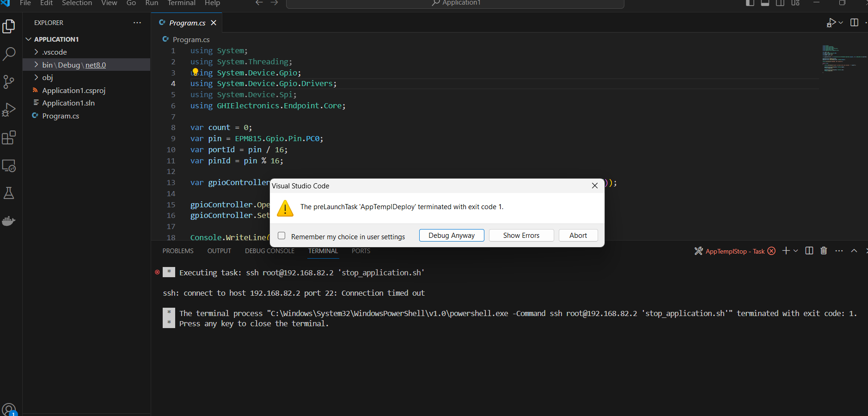This screenshot has width=868, height=416.
Task: Close the Visual Studio Code dialog
Action: [595, 186]
